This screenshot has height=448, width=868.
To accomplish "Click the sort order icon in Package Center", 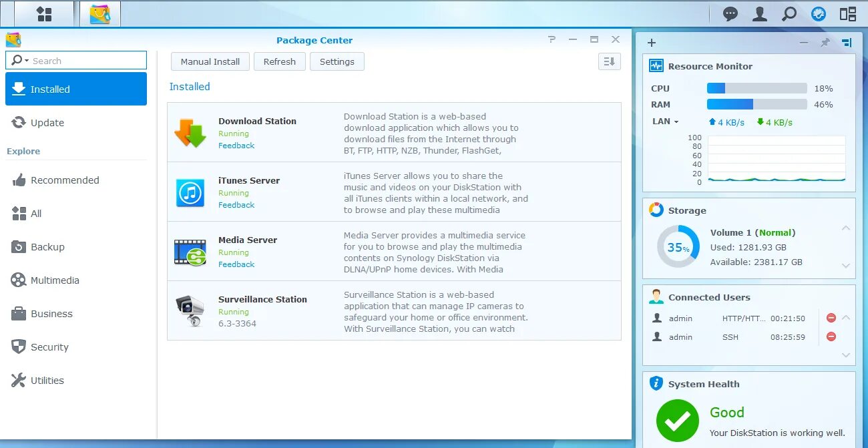I will (x=608, y=61).
